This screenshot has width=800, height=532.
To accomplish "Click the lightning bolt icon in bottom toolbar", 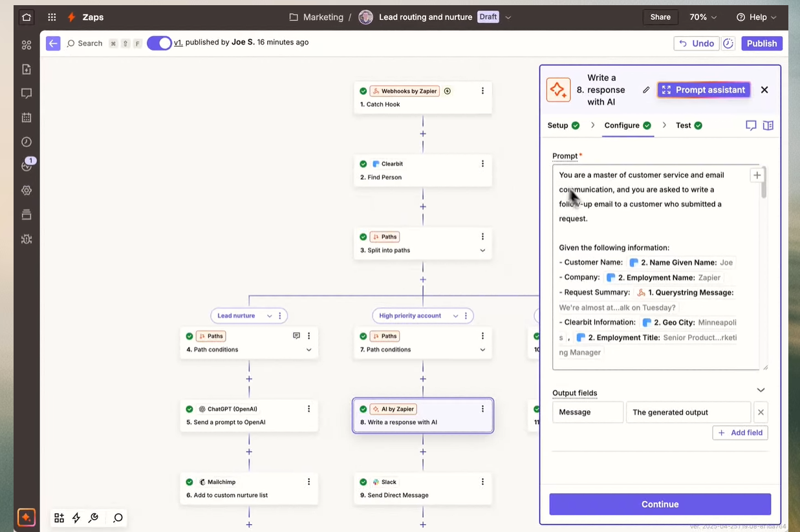I will (76, 518).
